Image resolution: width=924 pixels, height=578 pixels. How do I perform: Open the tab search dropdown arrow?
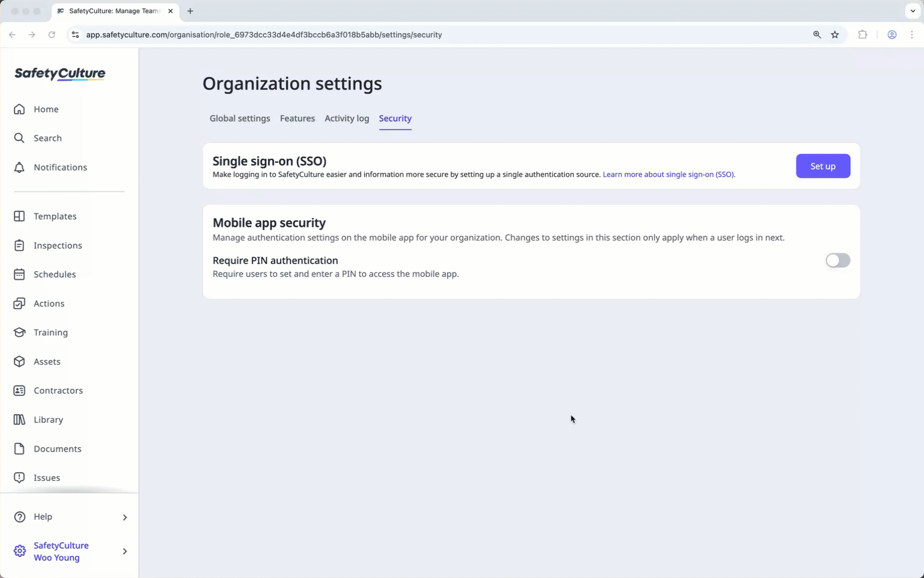(912, 11)
